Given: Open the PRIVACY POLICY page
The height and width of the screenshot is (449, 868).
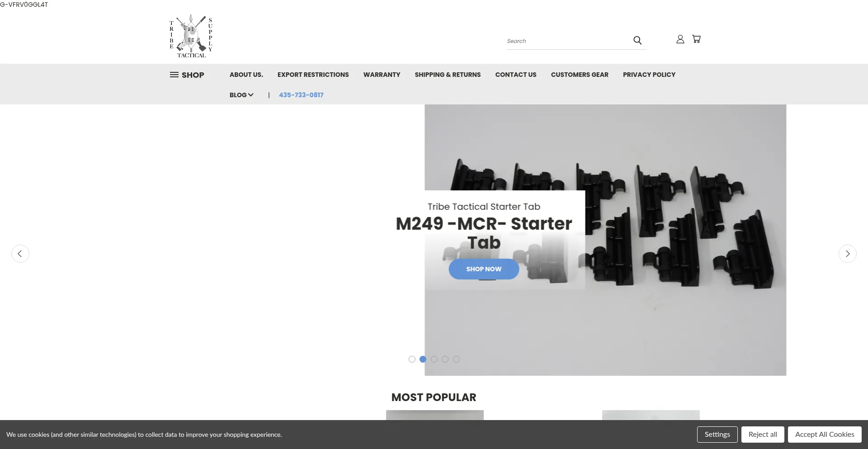Looking at the screenshot, I should pyautogui.click(x=649, y=75).
